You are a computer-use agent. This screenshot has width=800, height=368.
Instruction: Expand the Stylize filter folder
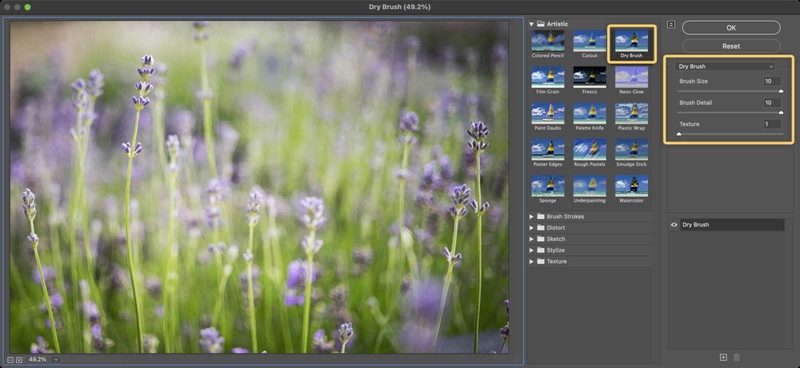pos(531,250)
